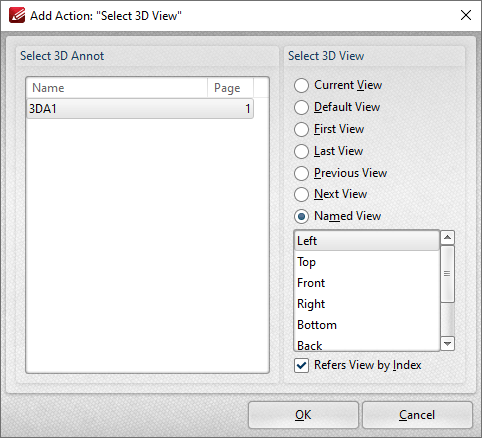
Task: Select Front in named views list
Action: tap(367, 283)
